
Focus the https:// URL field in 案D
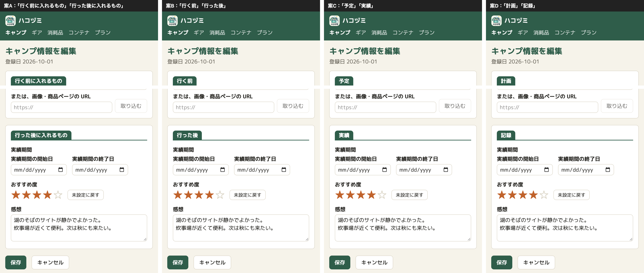[x=548, y=107]
